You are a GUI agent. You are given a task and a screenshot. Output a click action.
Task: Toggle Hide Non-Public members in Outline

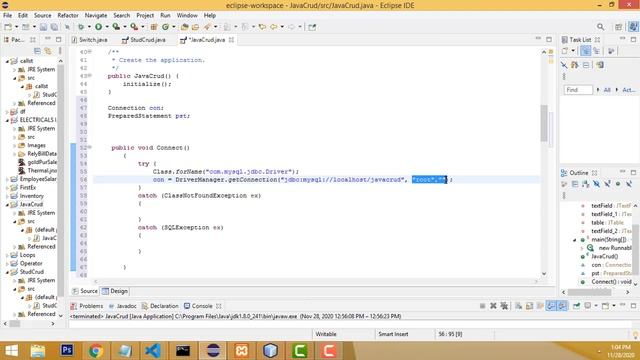(618, 184)
